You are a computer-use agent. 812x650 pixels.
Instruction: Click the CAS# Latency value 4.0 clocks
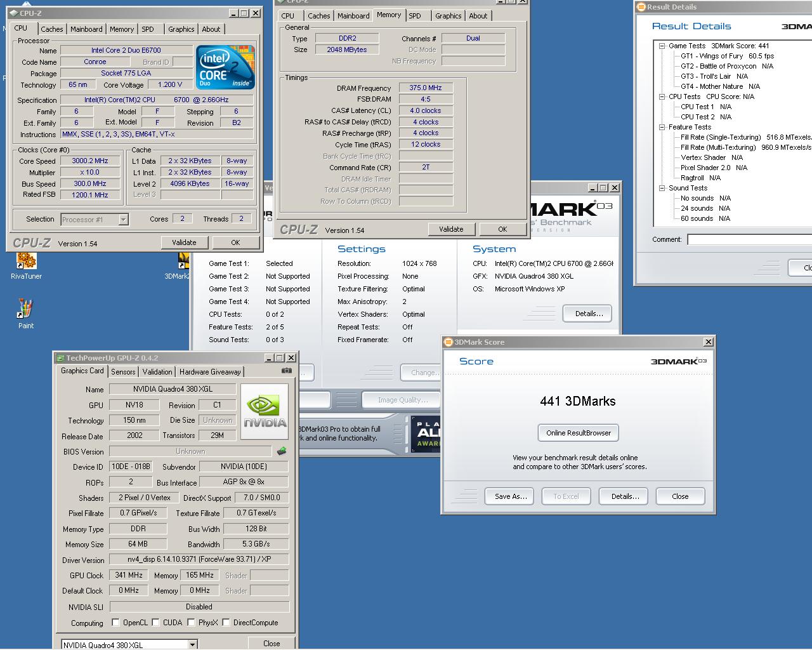(426, 110)
